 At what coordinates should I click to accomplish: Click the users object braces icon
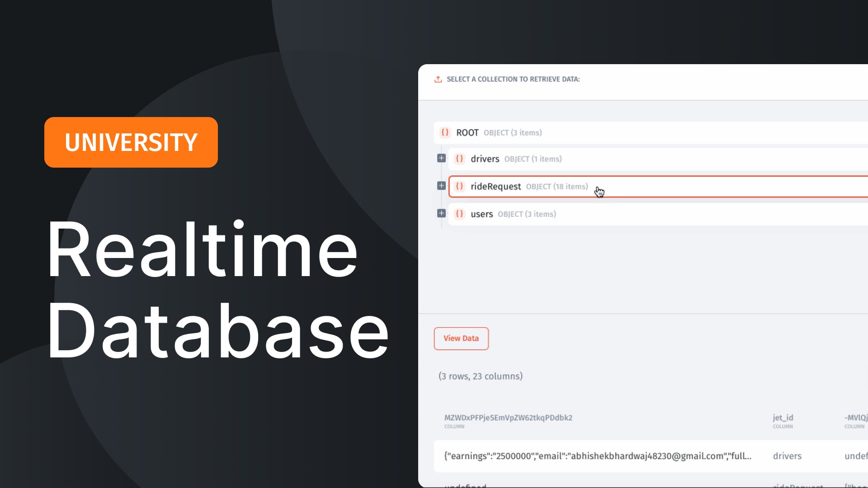pos(459,214)
